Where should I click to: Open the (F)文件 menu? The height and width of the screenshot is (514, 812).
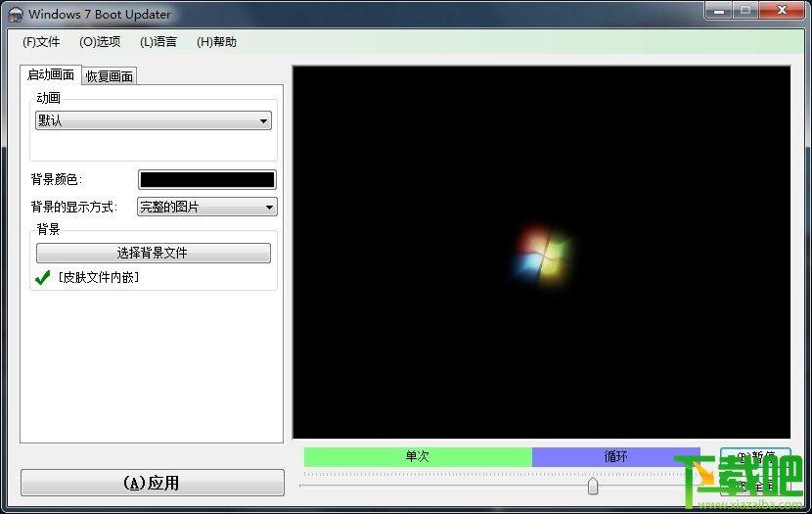point(41,42)
